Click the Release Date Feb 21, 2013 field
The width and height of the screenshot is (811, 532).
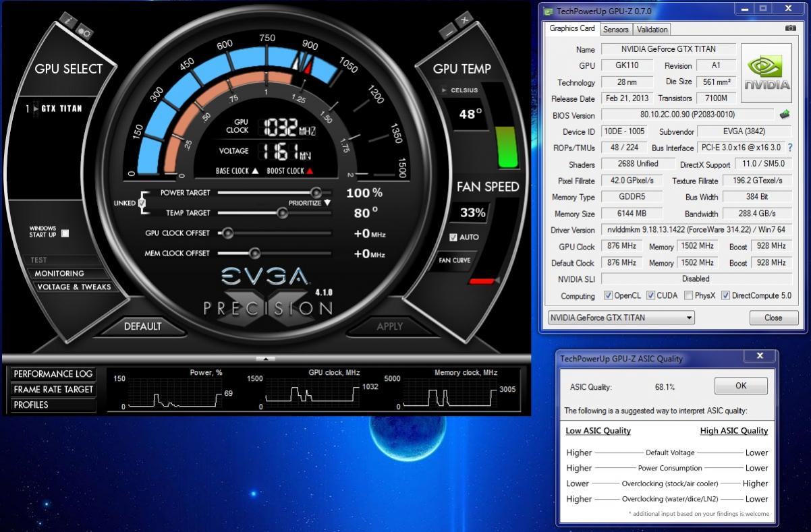pos(627,98)
